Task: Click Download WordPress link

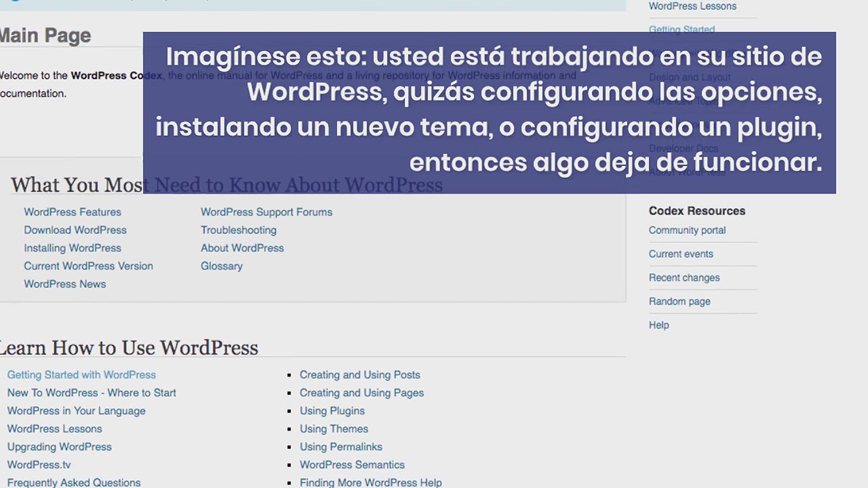Action: pos(75,230)
